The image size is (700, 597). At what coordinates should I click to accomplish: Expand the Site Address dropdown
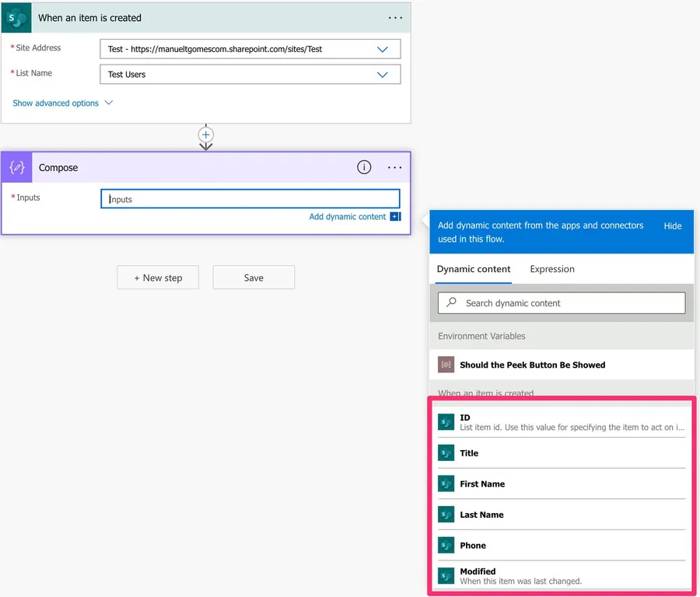[382, 49]
